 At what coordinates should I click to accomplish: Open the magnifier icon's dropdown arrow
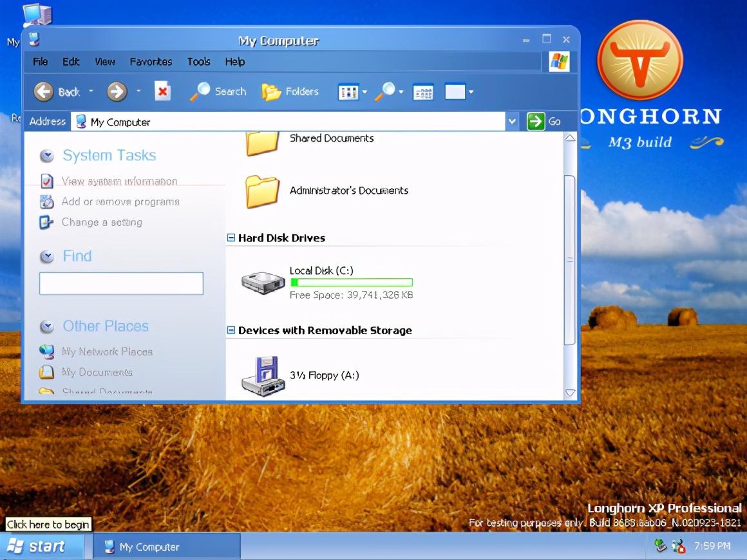[x=401, y=92]
